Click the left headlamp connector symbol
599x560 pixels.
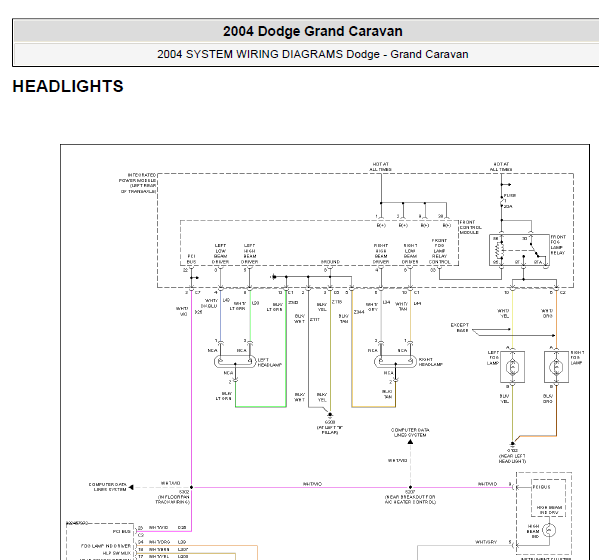pyautogui.click(x=235, y=361)
